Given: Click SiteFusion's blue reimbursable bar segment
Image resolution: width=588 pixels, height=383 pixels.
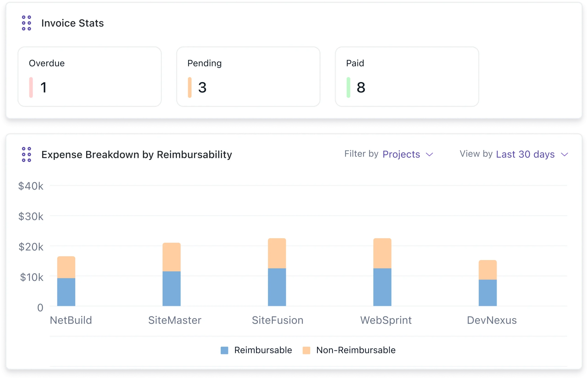Looking at the screenshot, I should [277, 287].
